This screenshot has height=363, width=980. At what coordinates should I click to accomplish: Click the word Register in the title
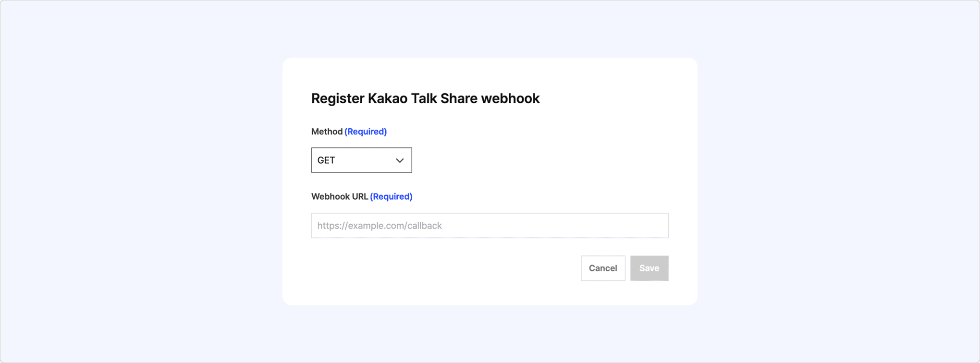pos(338,98)
